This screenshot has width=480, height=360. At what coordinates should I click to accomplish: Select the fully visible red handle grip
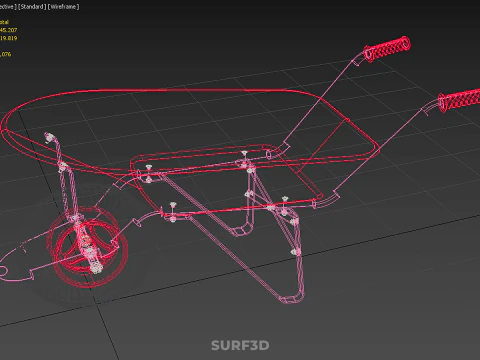point(387,49)
